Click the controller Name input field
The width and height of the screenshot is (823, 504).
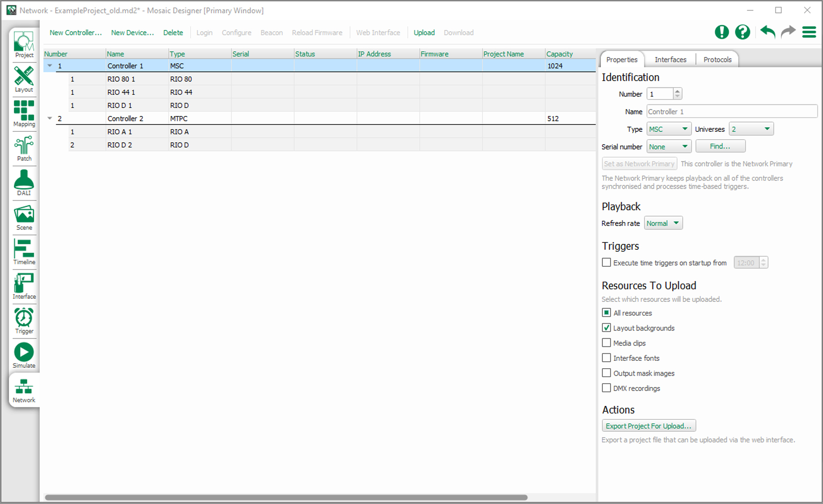(x=731, y=112)
